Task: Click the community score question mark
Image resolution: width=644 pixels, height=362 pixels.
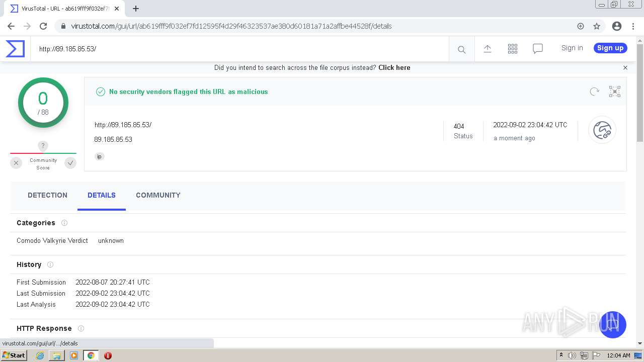Action: click(43, 146)
